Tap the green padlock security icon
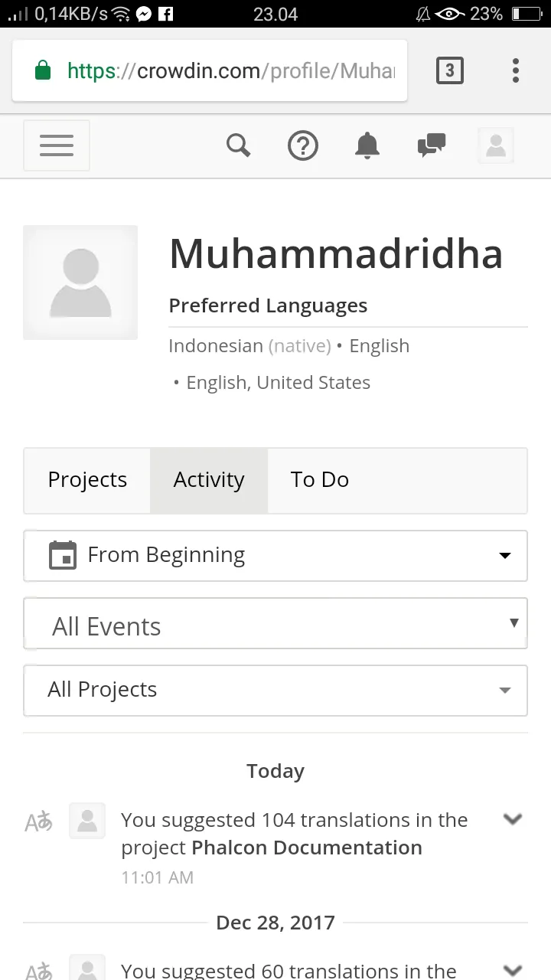This screenshot has width=551, height=980. click(x=43, y=71)
